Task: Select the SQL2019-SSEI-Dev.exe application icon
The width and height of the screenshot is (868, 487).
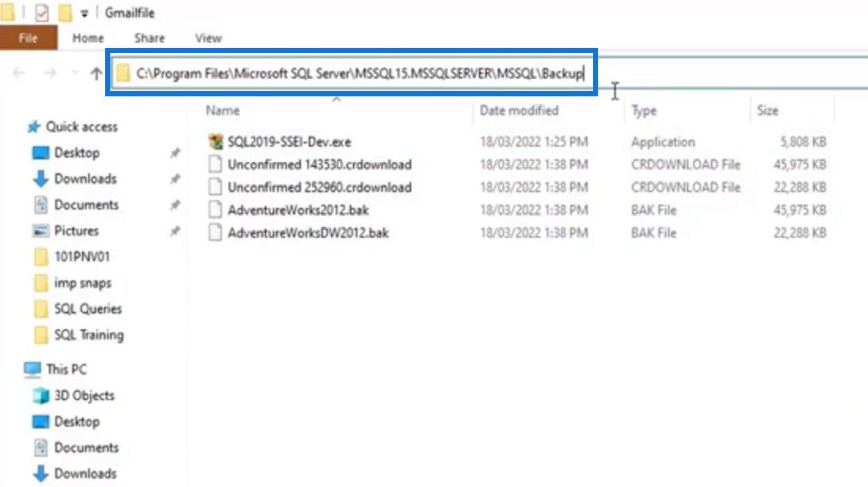Action: tap(215, 142)
